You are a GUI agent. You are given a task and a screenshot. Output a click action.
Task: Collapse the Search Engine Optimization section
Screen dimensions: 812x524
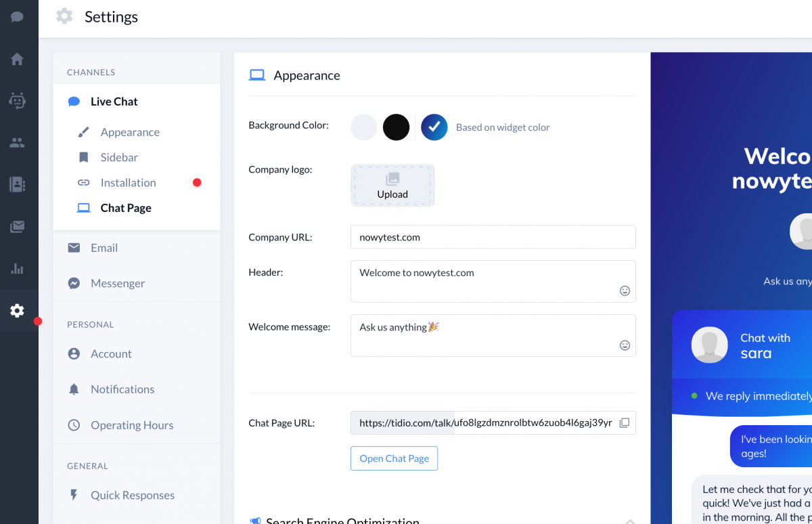tap(629, 521)
